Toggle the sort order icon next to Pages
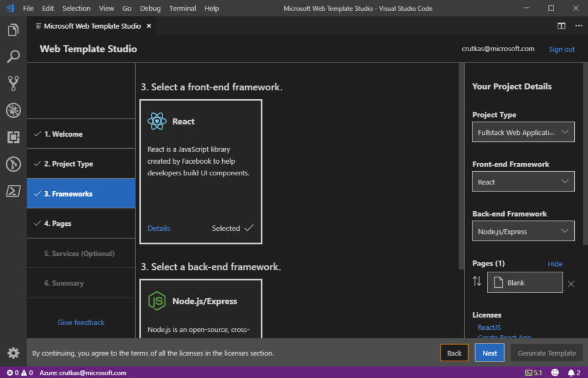The width and height of the screenshot is (588, 378). pyautogui.click(x=477, y=281)
